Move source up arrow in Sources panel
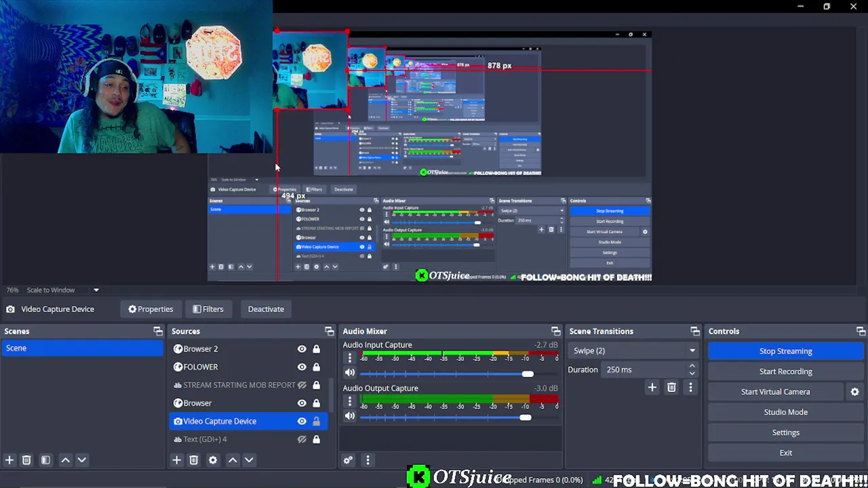Screen dimensions: 868x488 (x=233, y=460)
